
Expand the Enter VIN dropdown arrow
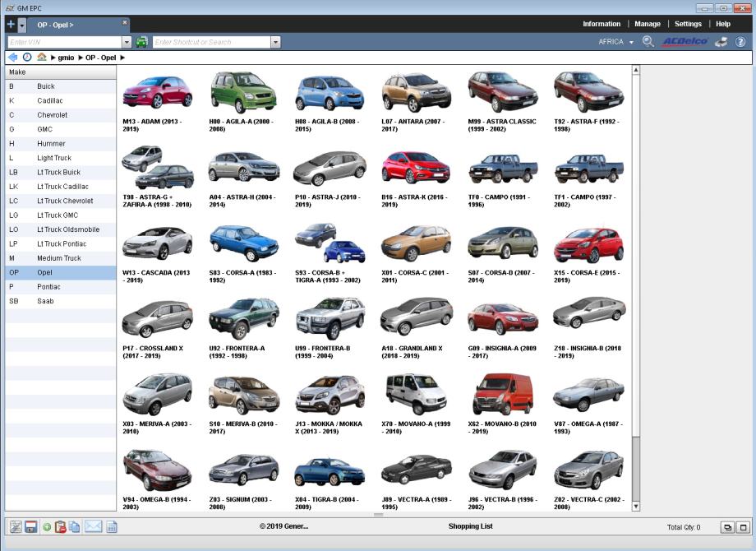click(127, 42)
